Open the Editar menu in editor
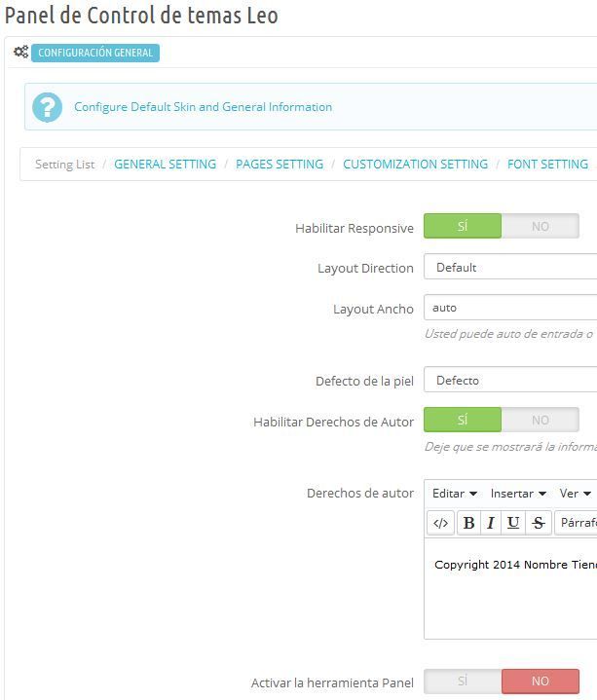The image size is (597, 700). pyautogui.click(x=455, y=494)
